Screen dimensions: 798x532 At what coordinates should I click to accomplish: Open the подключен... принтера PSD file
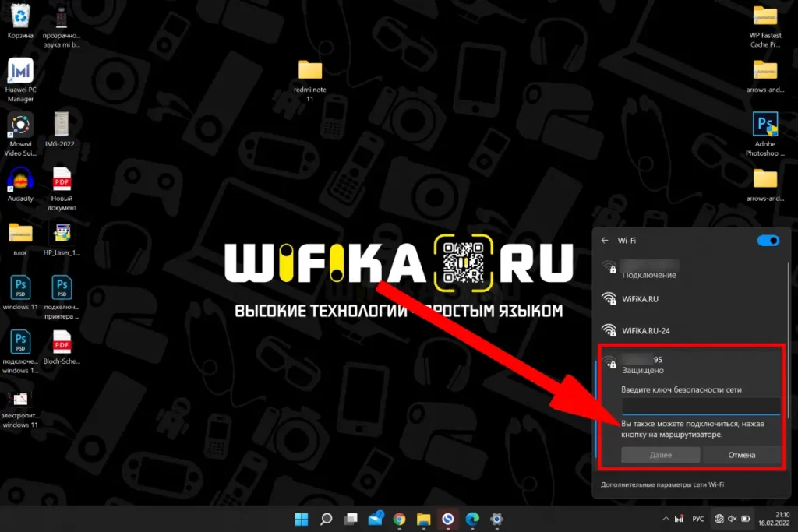(x=62, y=297)
